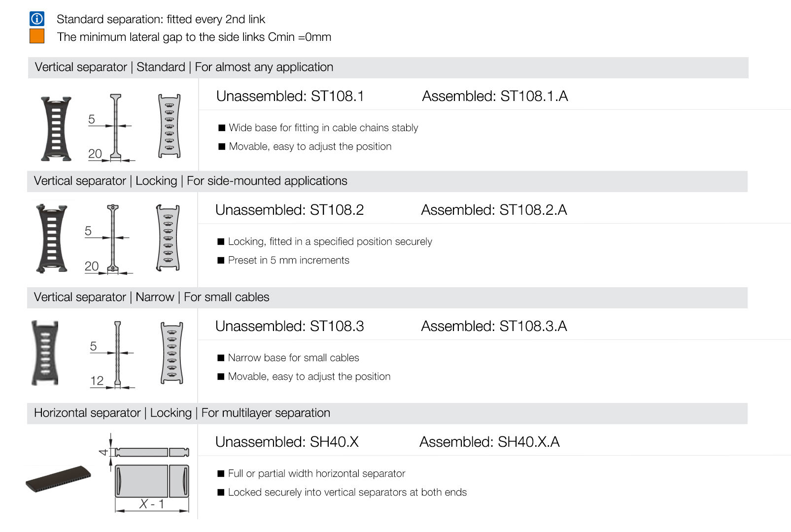Click the blue info icon
This screenshot has width=791, height=532.
tap(37, 19)
